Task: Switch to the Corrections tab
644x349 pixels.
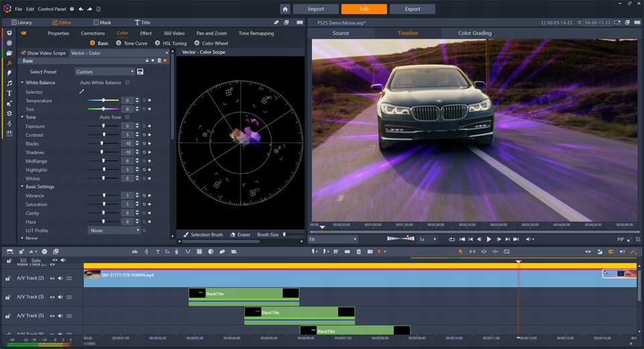Action: (93, 33)
